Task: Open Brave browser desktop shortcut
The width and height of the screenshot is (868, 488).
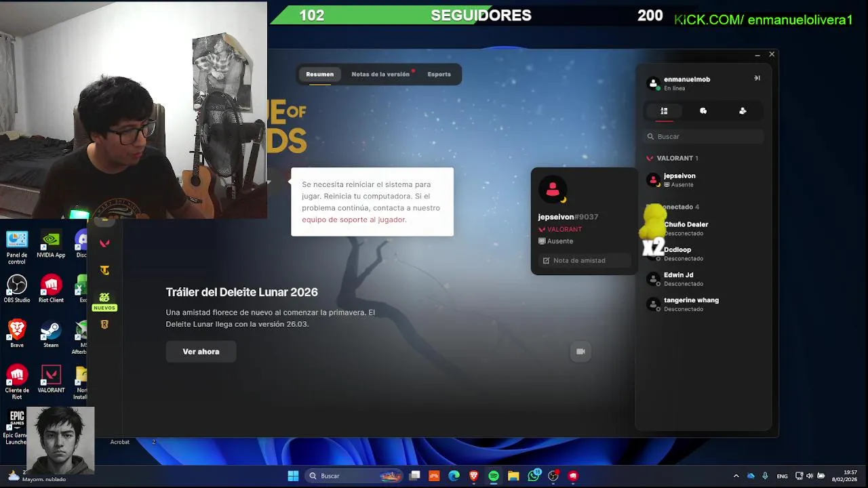Action: [17, 334]
